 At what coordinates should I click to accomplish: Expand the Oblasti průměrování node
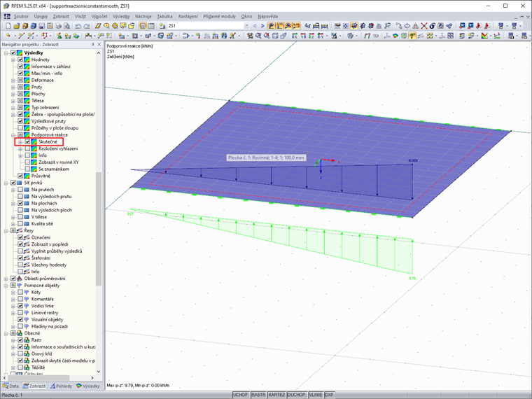(6, 279)
